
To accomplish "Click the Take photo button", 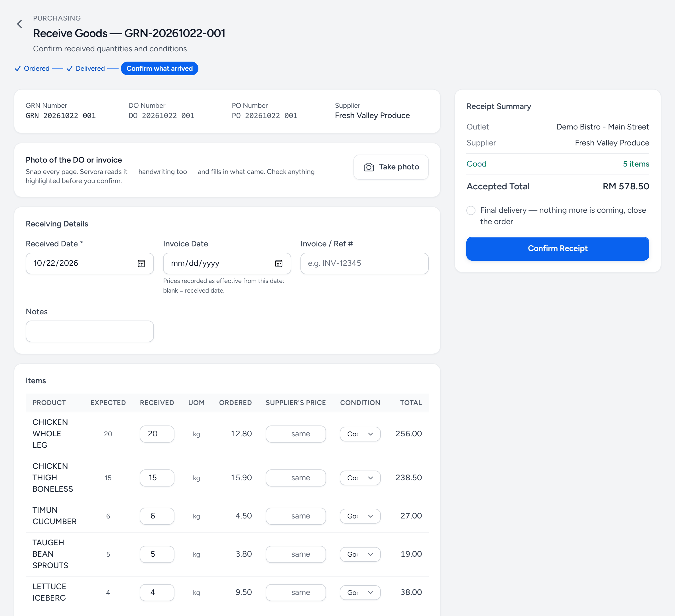I will (x=391, y=167).
